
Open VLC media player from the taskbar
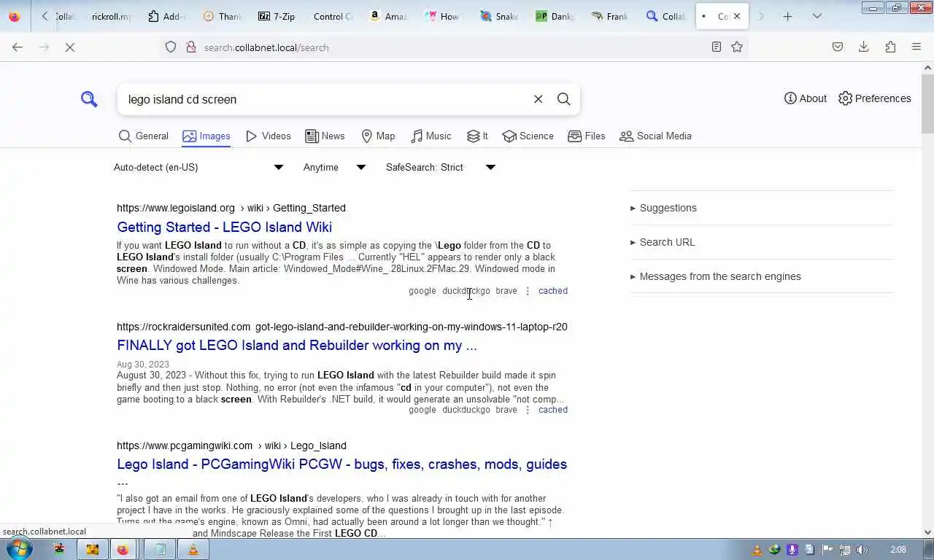click(193, 549)
